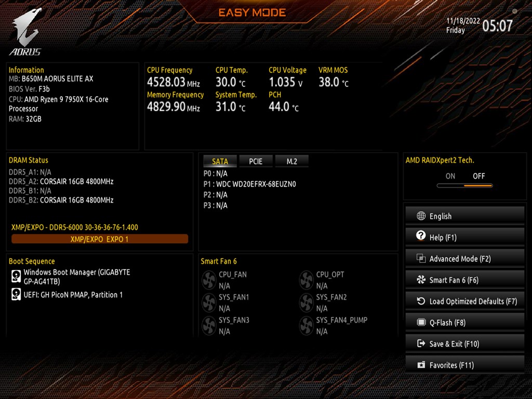
Task: Open the English language selector
Action: pos(465,216)
